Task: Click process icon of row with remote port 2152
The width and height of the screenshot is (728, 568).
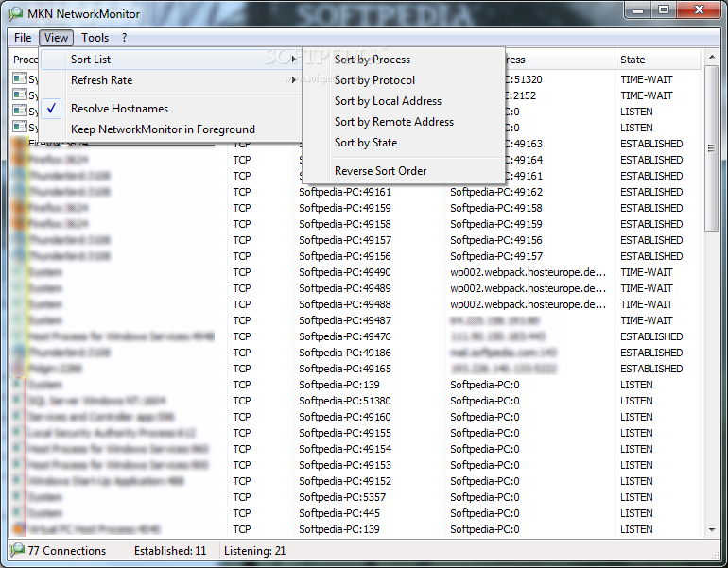Action: point(20,95)
